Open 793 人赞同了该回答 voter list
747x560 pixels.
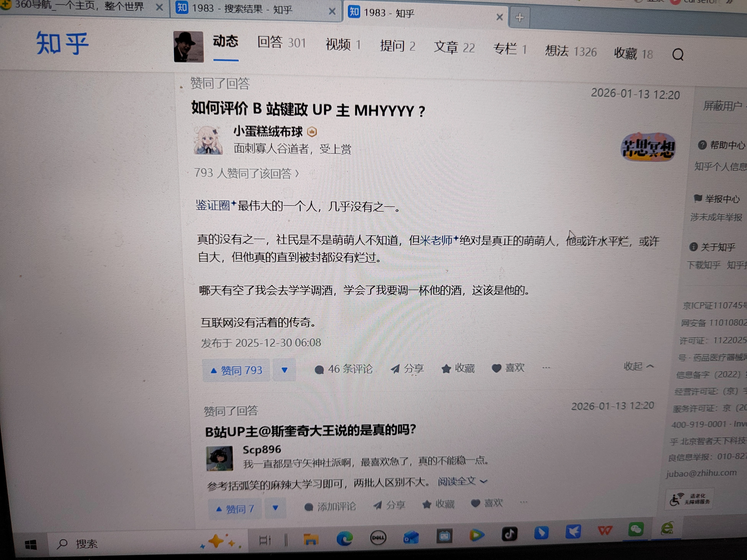point(246,173)
